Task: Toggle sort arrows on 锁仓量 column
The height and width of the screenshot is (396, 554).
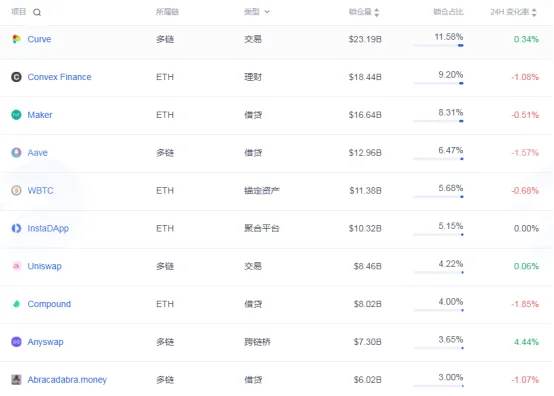Action: coord(377,12)
